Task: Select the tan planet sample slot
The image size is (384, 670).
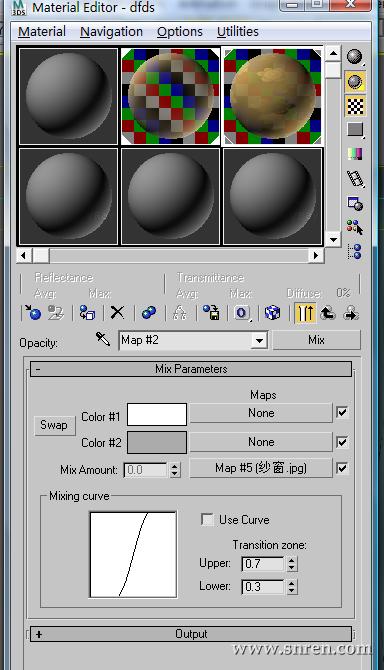Action: [x=273, y=96]
